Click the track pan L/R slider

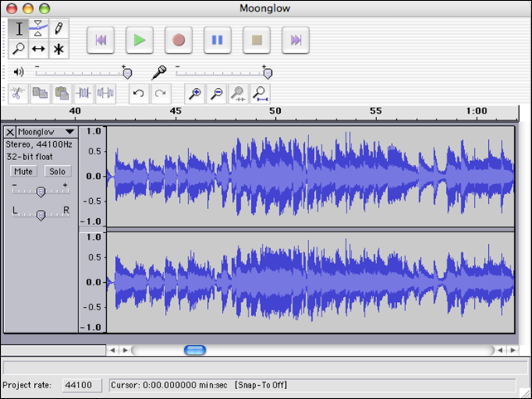(x=41, y=215)
